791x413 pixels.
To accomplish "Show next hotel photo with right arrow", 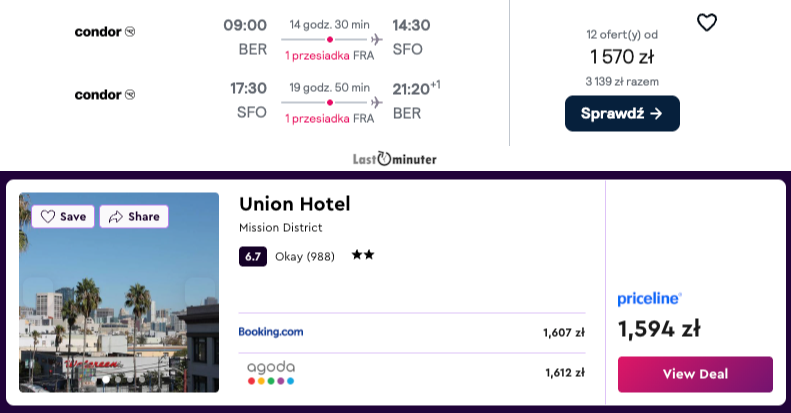I will 200,292.
